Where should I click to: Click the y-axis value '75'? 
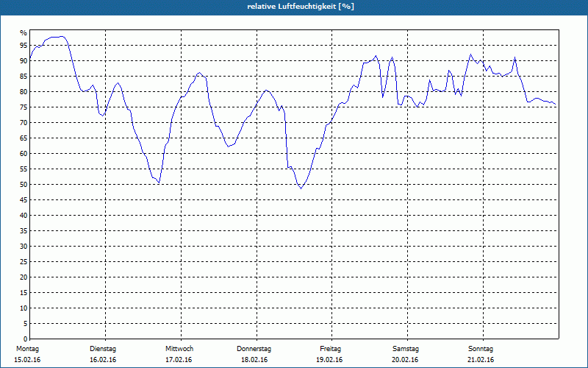coord(24,107)
